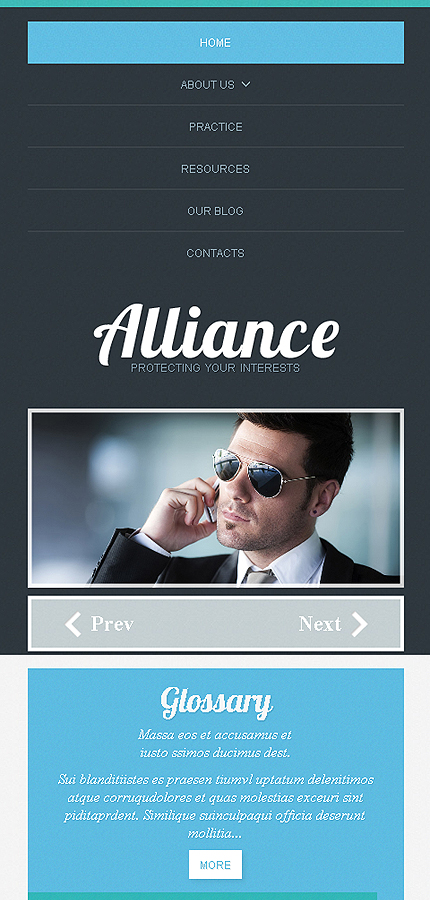Click the right chevron arrow beside Next
This screenshot has height=900, width=430.
[x=359, y=624]
